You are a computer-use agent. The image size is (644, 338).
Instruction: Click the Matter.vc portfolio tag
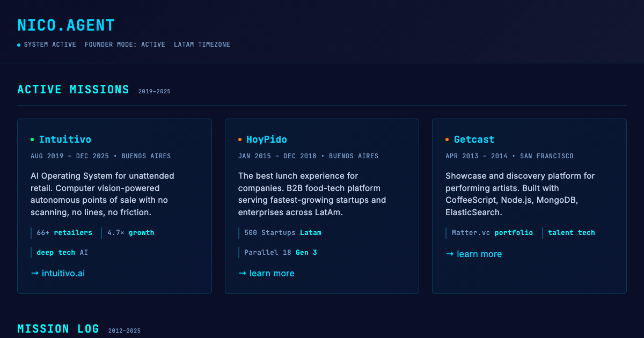489,233
